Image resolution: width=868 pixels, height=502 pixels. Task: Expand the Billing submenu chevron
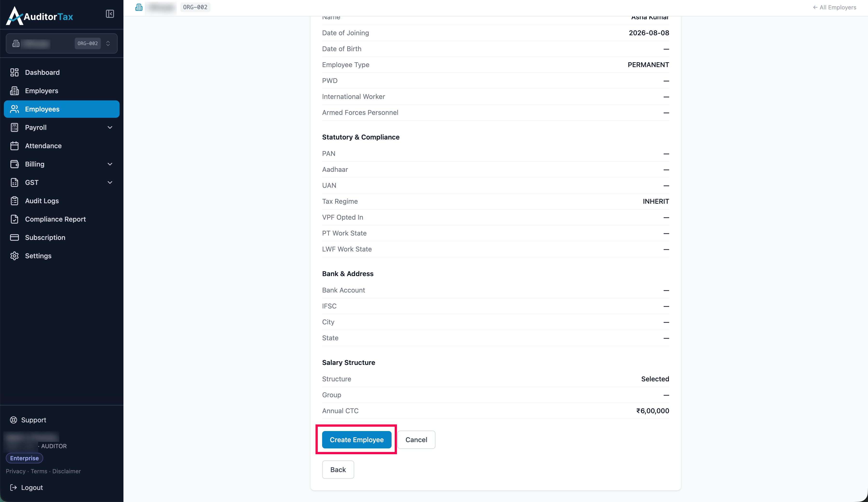(110, 164)
